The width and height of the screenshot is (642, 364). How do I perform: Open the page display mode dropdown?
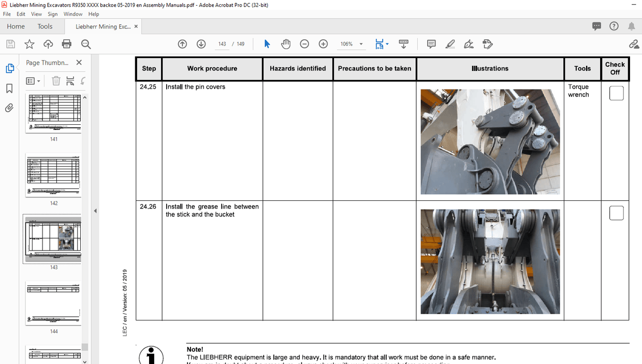pyautogui.click(x=387, y=44)
